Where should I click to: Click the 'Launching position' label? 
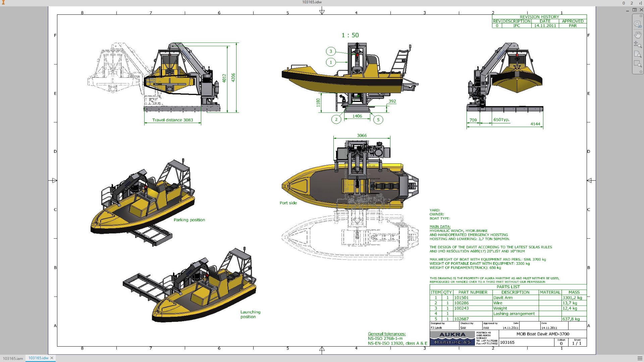(x=250, y=314)
